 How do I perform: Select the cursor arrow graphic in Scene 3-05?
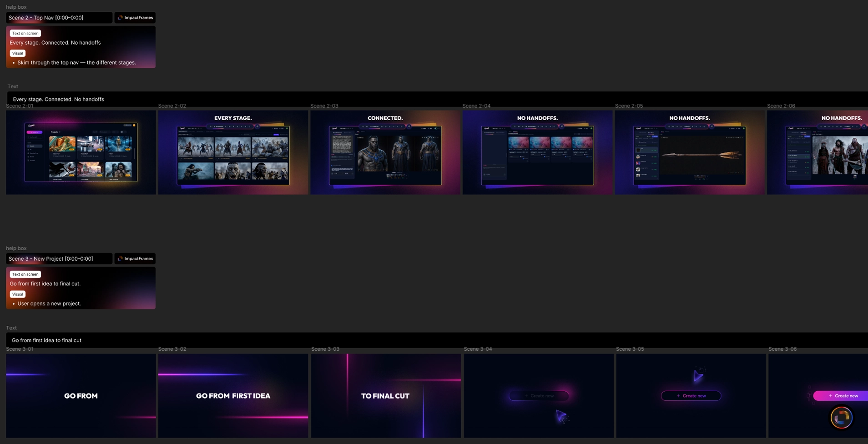point(699,375)
